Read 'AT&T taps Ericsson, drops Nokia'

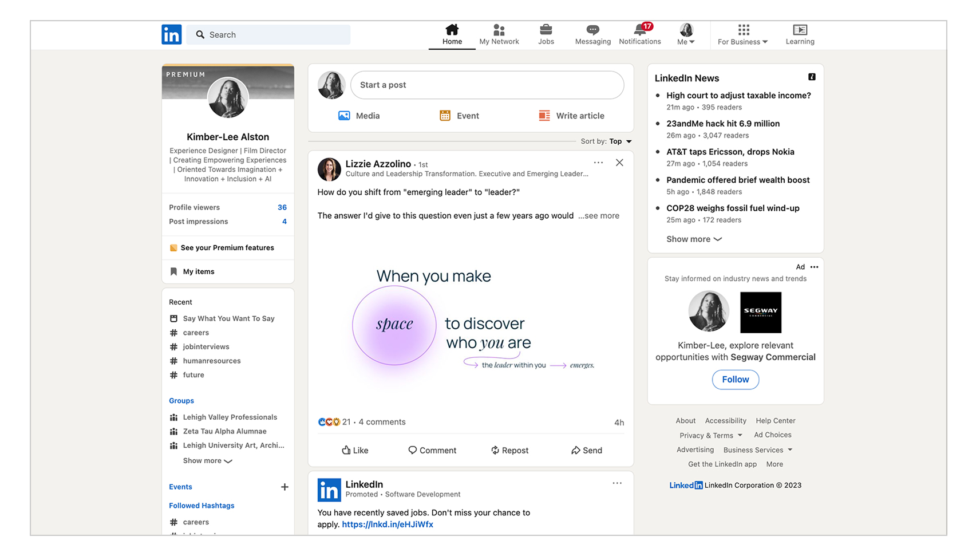[x=730, y=152]
